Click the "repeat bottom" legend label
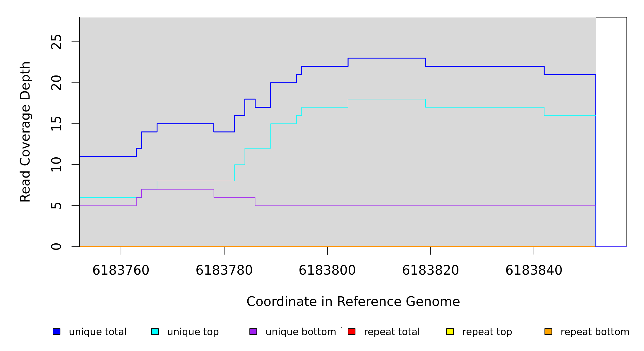The width and height of the screenshot is (644, 351). coord(595,332)
